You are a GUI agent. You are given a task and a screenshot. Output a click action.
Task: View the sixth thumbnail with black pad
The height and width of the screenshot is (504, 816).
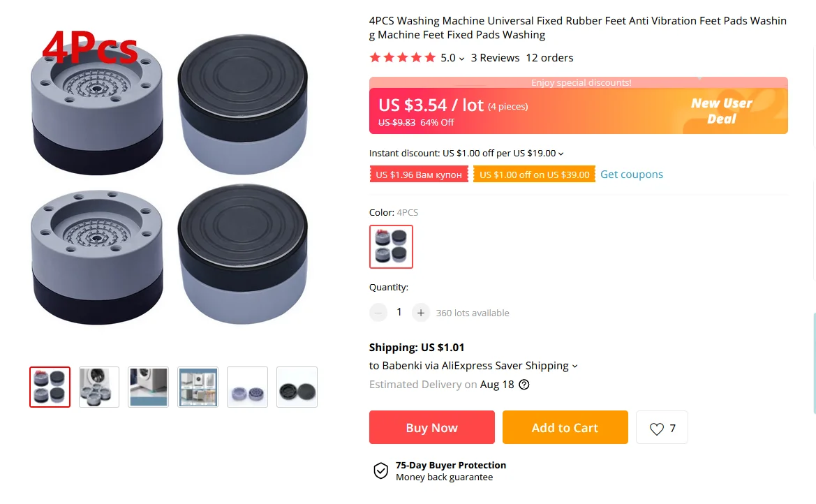(x=297, y=387)
